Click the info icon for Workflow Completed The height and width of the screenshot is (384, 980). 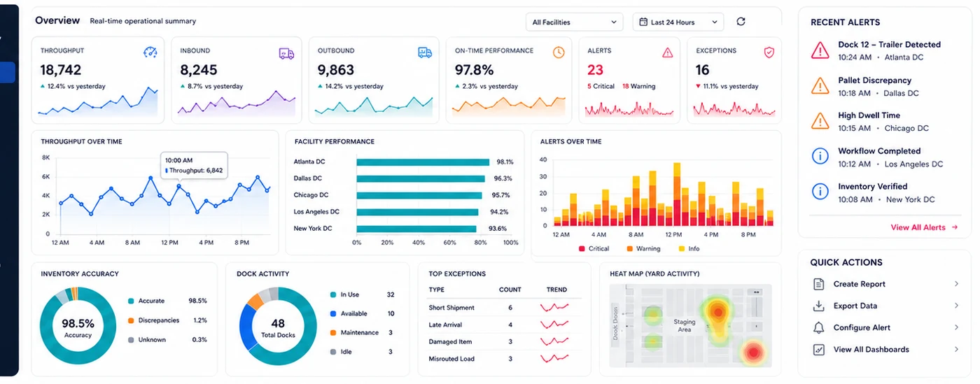pyautogui.click(x=820, y=157)
